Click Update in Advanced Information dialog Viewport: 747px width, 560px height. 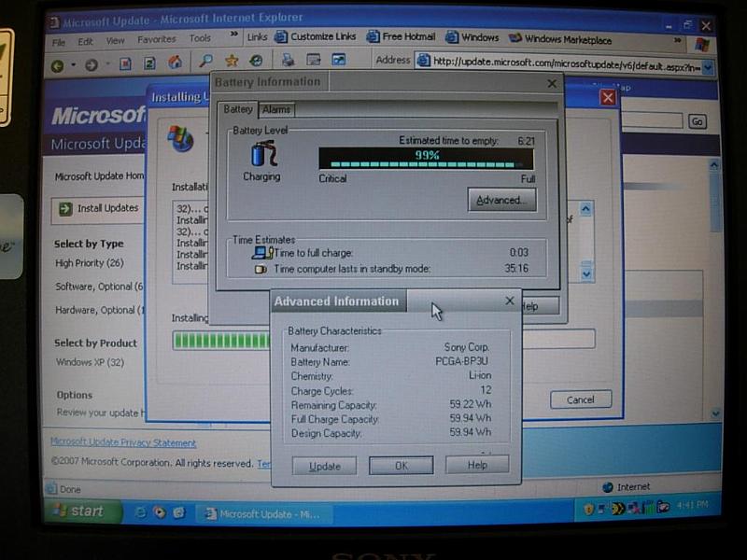(x=324, y=466)
